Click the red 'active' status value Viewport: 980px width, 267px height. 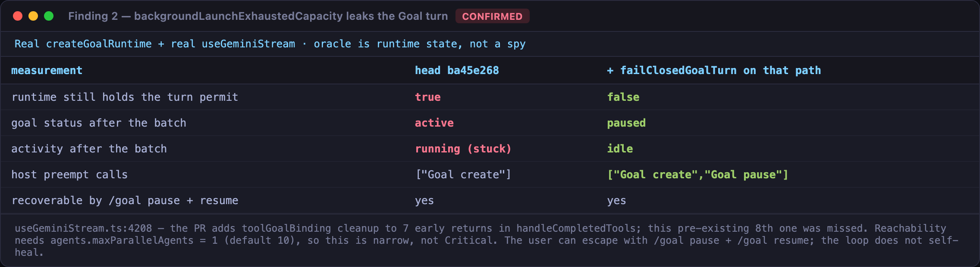click(434, 123)
